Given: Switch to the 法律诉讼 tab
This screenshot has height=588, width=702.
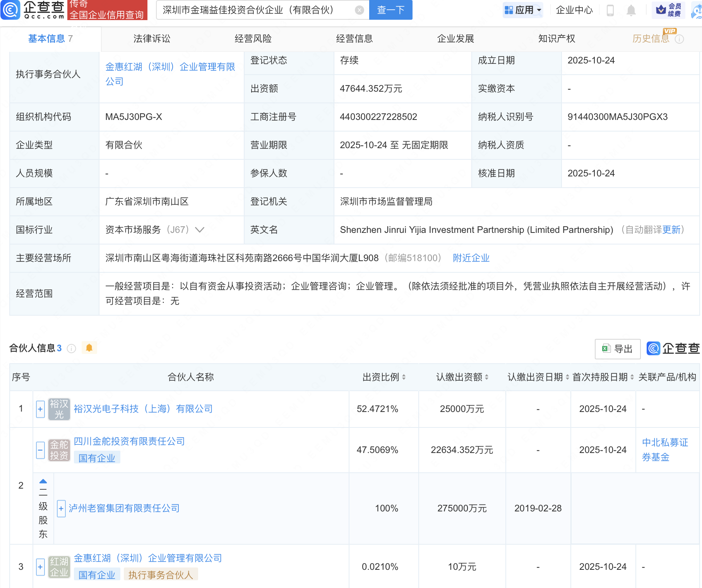Looking at the screenshot, I should click(x=152, y=39).
